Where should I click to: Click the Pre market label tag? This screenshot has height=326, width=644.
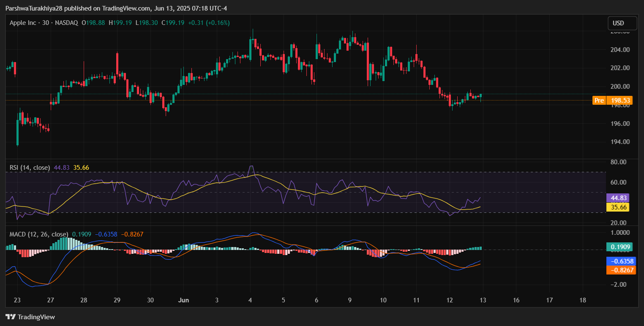coord(599,101)
